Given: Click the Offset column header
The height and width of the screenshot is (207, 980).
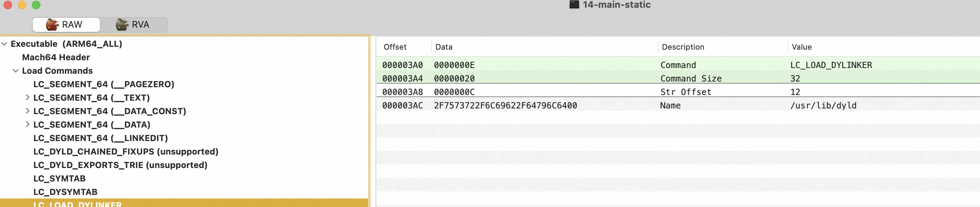Looking at the screenshot, I should point(395,47).
